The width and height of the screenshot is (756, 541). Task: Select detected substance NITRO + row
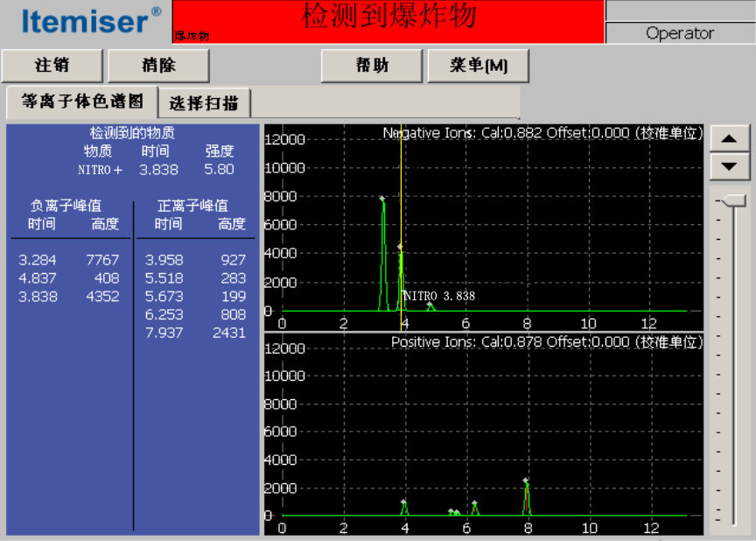[156, 170]
